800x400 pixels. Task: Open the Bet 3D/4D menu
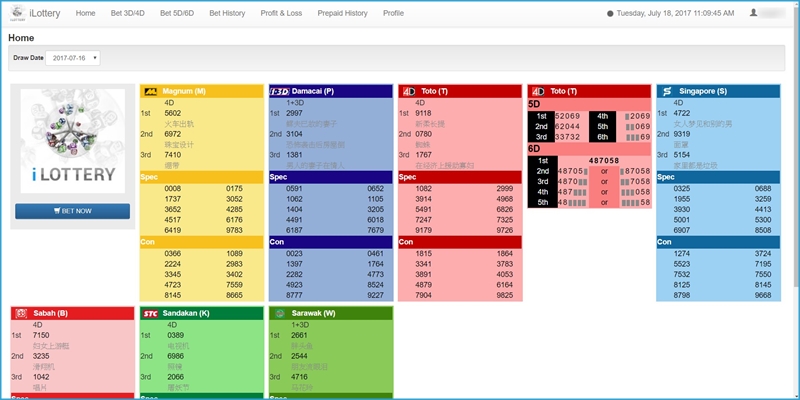pos(130,14)
